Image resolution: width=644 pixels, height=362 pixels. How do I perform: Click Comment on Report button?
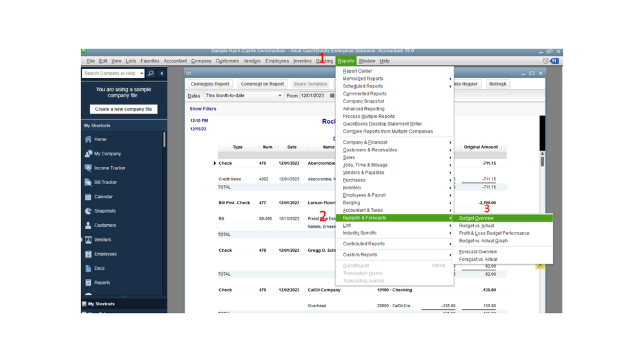[262, 84]
